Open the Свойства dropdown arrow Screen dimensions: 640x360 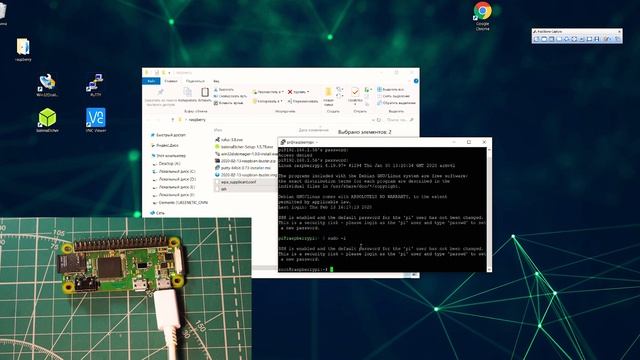tap(355, 104)
